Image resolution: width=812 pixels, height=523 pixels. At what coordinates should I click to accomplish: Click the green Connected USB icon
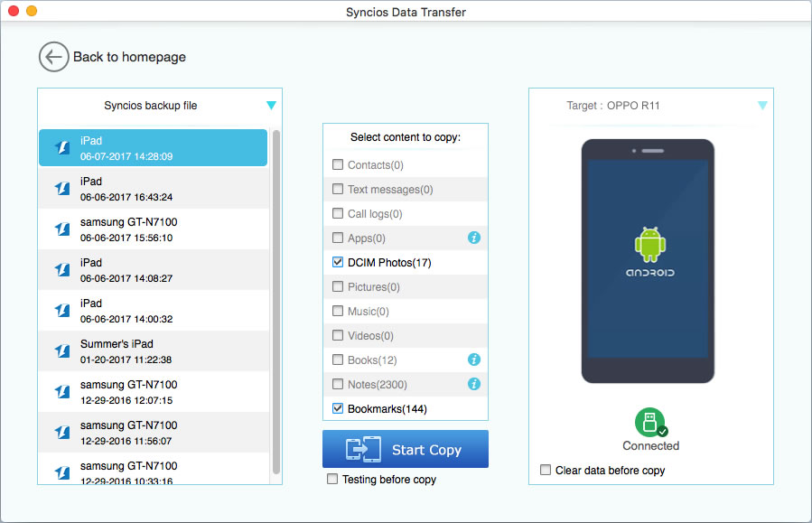(650, 423)
